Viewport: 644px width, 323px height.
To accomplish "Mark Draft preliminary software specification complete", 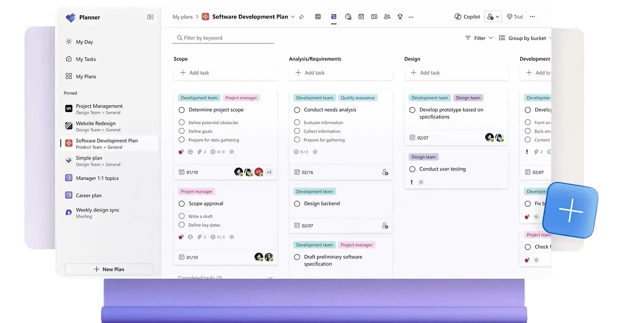I will point(297,257).
